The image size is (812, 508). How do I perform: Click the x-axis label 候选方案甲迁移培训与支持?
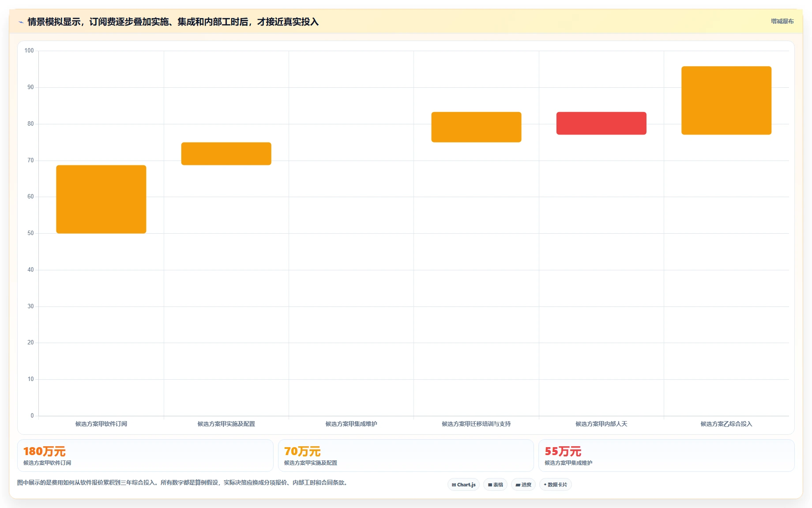point(476,424)
